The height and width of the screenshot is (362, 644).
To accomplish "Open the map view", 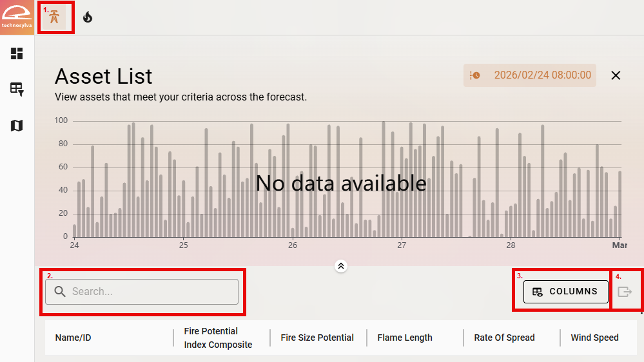I will (x=17, y=126).
